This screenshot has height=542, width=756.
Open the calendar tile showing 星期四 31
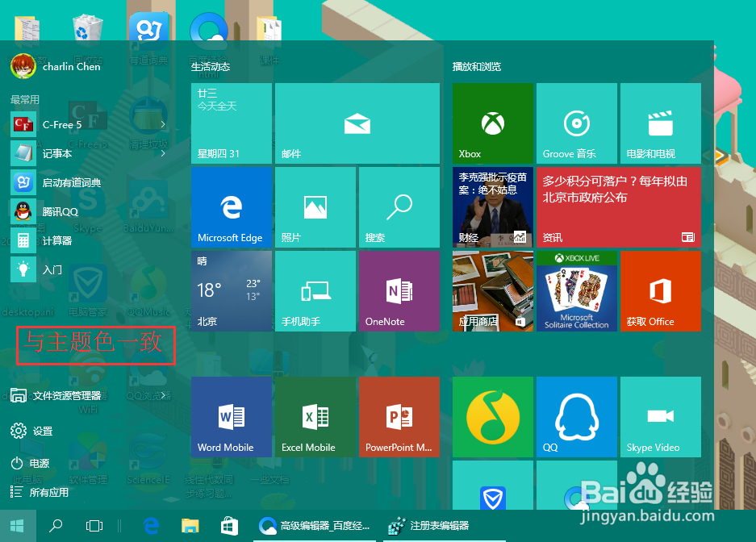(232, 123)
